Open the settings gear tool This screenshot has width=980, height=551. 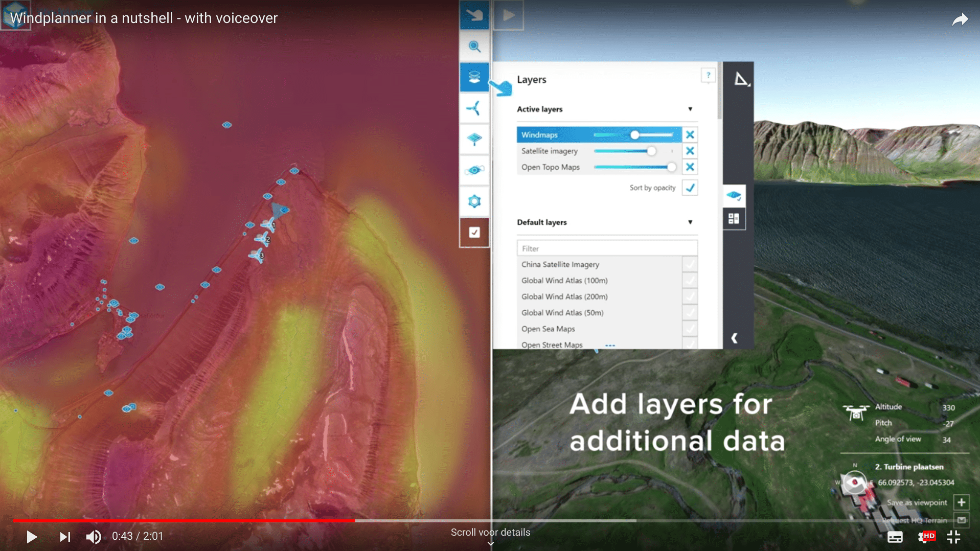click(474, 201)
